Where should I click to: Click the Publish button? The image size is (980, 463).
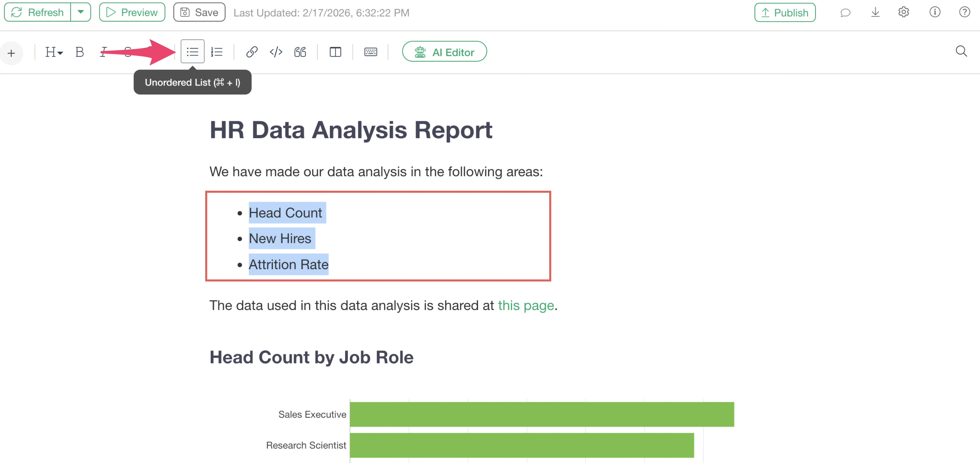click(x=785, y=12)
